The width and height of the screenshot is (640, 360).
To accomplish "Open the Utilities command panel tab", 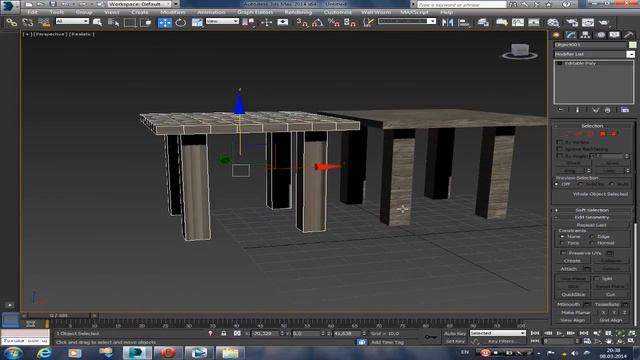I will click(629, 35).
